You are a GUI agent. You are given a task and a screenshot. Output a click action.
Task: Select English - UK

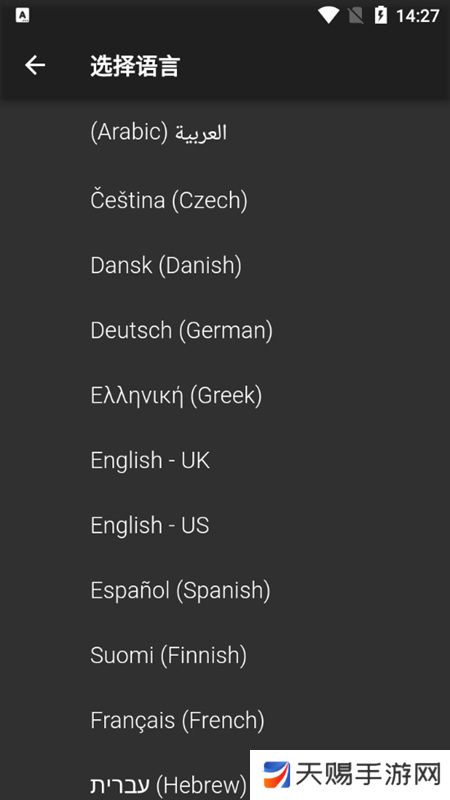pos(225,460)
